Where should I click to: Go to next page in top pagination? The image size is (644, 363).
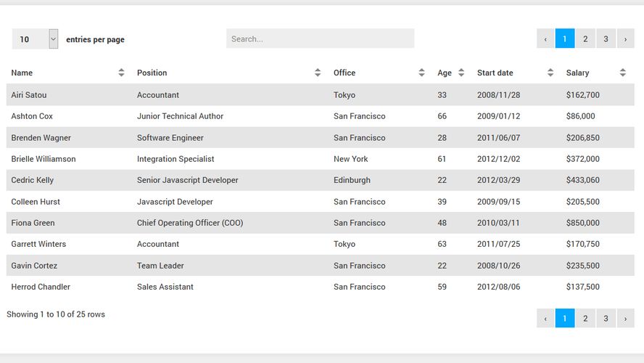(x=626, y=38)
